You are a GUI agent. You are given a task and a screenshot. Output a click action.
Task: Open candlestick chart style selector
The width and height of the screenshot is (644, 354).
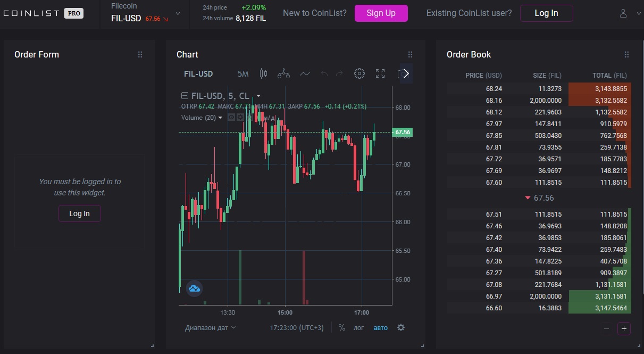(263, 74)
